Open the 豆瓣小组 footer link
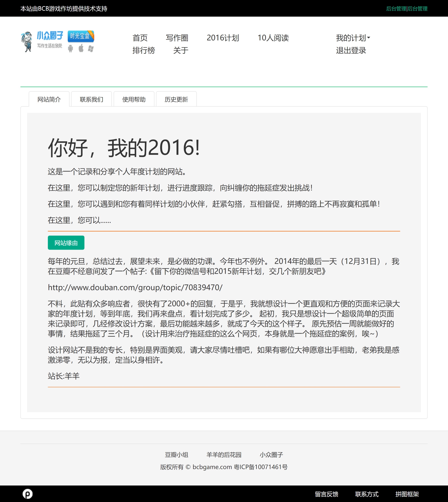The image size is (448, 502). (177, 455)
